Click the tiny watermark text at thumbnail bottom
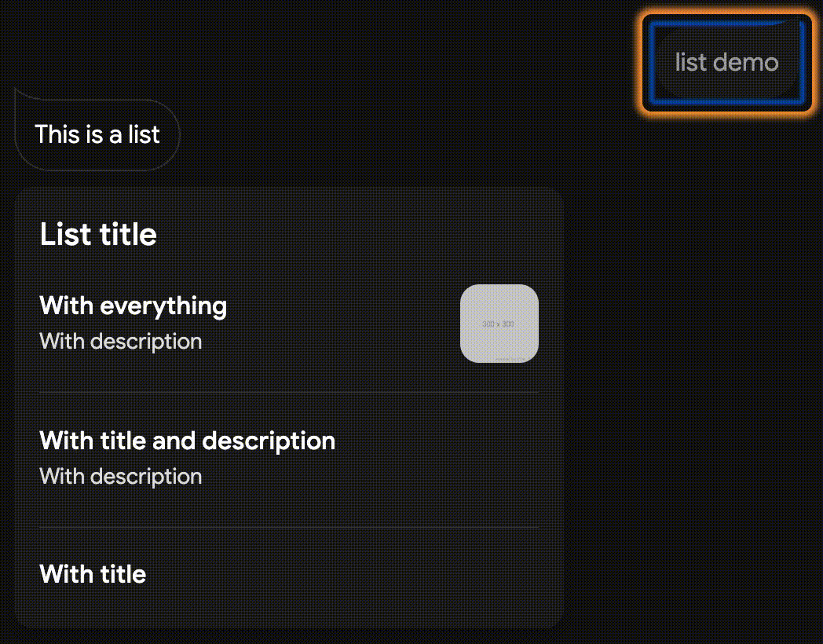 [x=512, y=359]
